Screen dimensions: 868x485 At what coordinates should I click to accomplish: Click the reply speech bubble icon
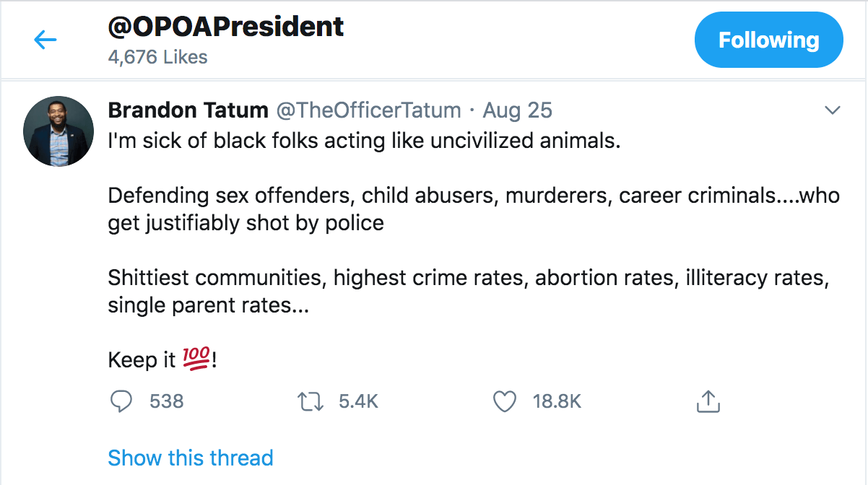(x=121, y=401)
